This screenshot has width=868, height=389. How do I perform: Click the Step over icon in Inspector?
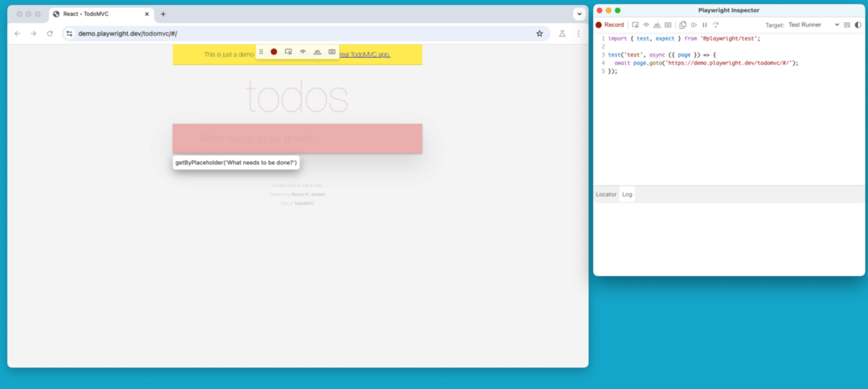tap(715, 25)
